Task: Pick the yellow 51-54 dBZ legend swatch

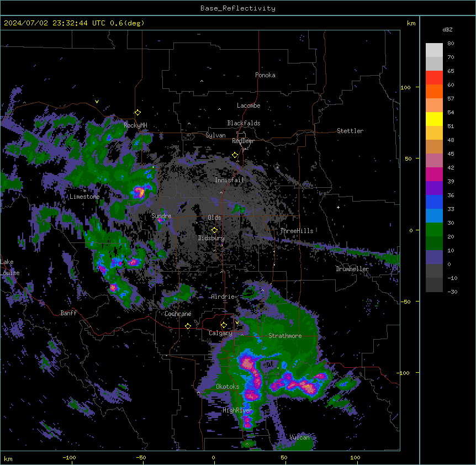Action: click(x=434, y=119)
